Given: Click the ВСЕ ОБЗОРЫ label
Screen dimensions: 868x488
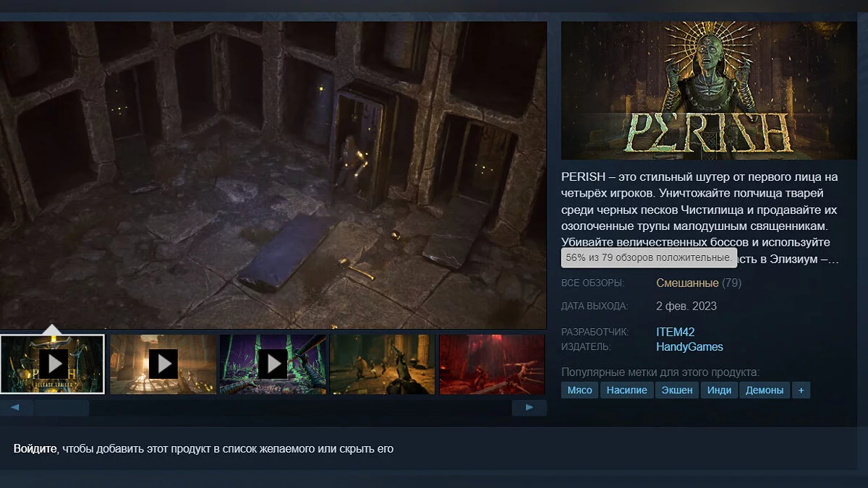Looking at the screenshot, I should point(592,283).
